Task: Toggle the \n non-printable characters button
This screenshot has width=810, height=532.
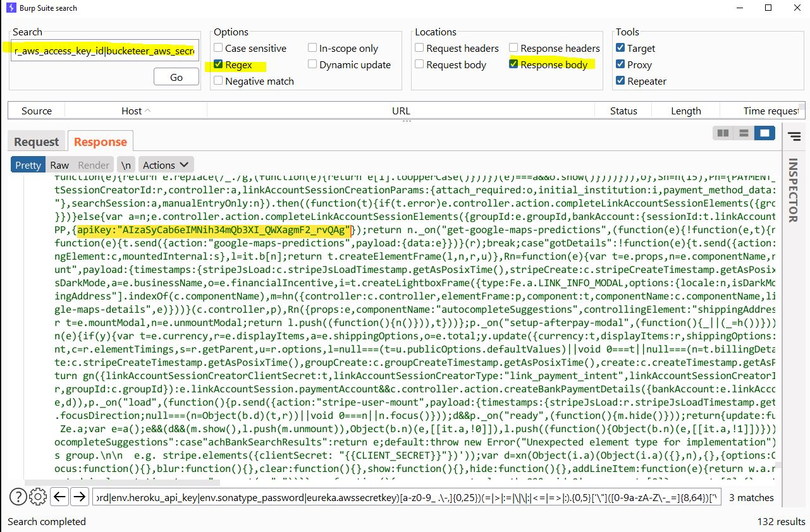Action: (x=126, y=165)
